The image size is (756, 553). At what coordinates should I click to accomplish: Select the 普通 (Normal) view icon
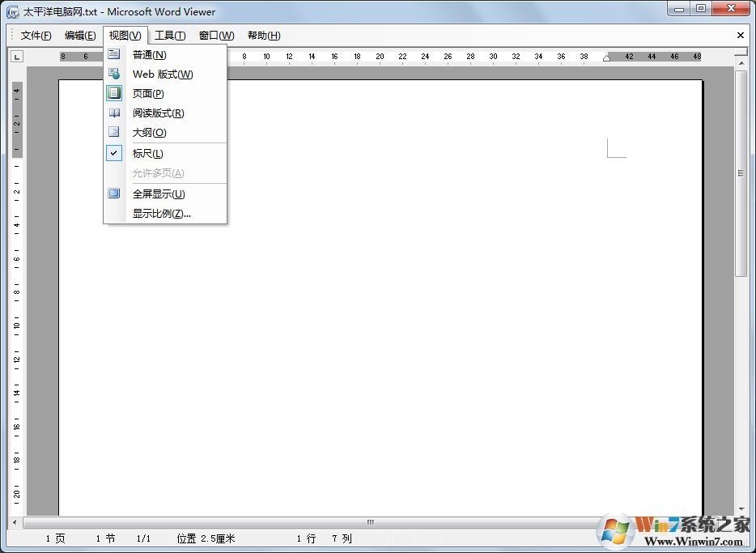point(114,54)
